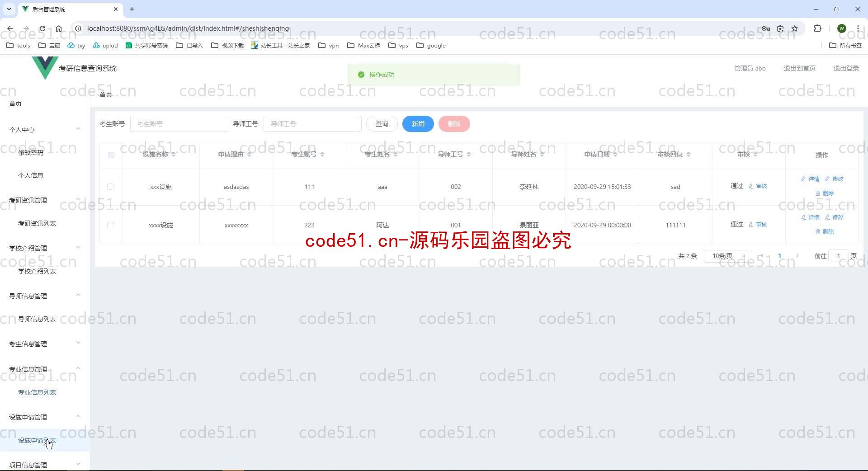Viewport: 868px width, 471px height.
Task: Expand the 项目信息管理 sidebar group
Action: point(45,465)
